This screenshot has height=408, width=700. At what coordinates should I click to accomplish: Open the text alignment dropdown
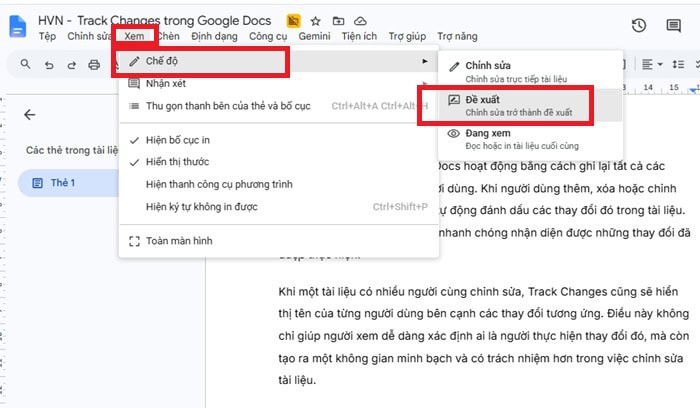pyautogui.click(x=652, y=64)
